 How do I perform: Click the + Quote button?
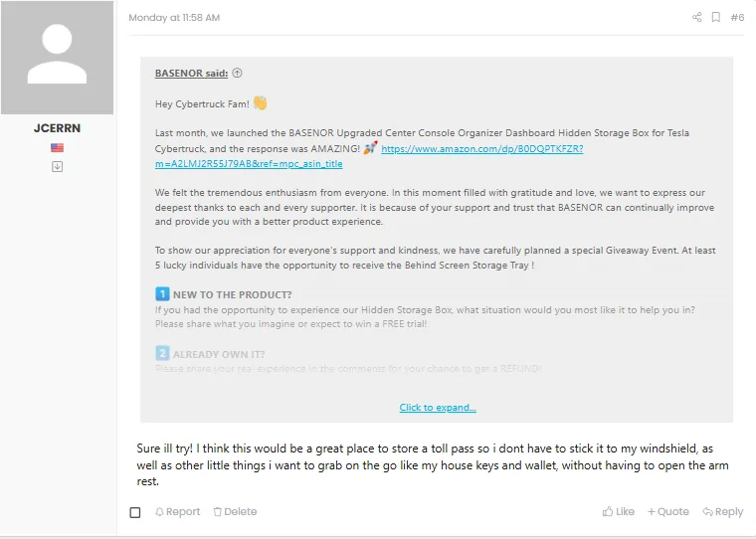click(x=667, y=511)
